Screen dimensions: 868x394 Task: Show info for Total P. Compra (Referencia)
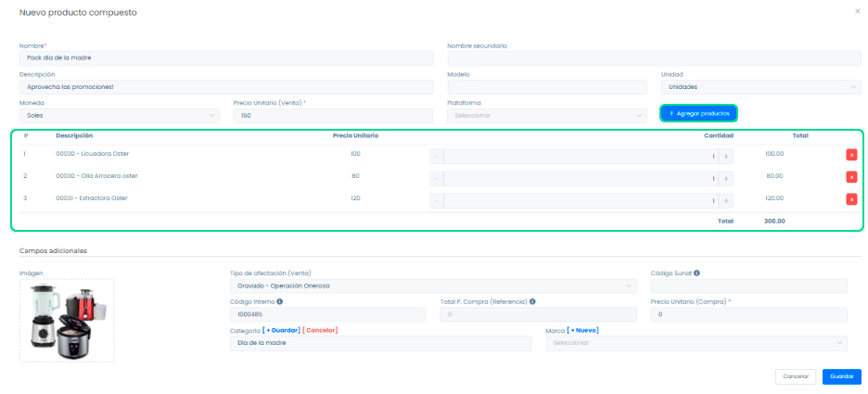coord(532,301)
